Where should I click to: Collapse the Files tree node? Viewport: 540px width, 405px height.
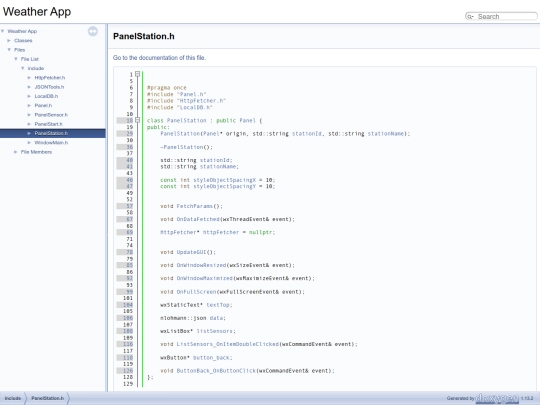[9, 50]
